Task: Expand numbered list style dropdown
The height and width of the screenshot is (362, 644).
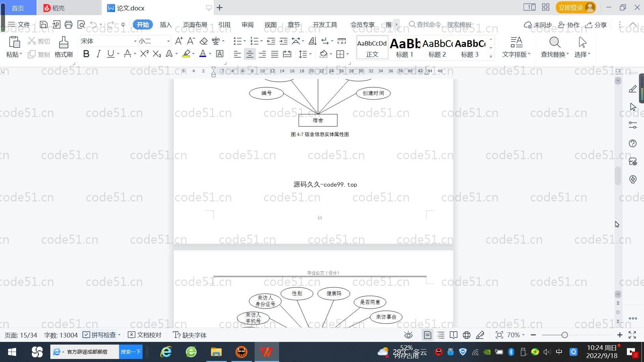Action: (x=261, y=41)
